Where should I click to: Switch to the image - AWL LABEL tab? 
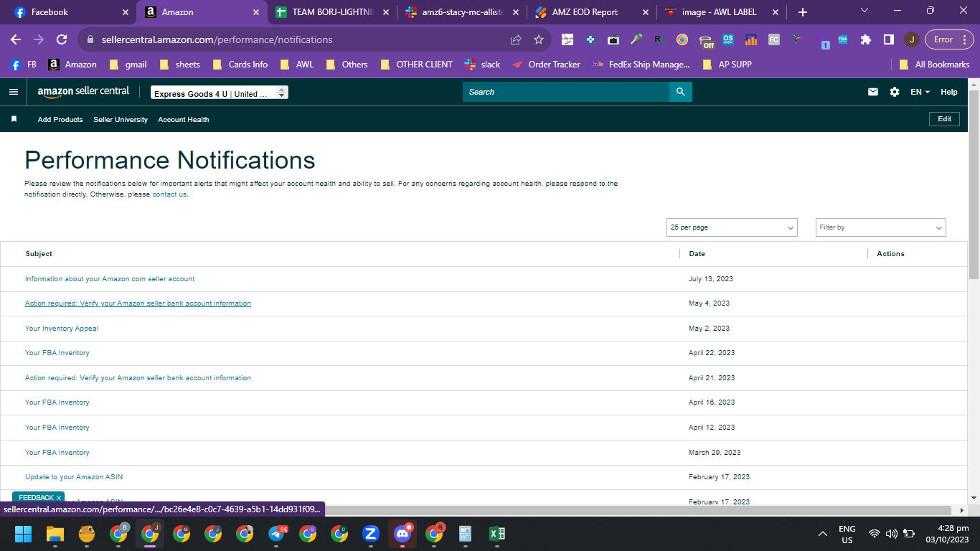tap(721, 12)
